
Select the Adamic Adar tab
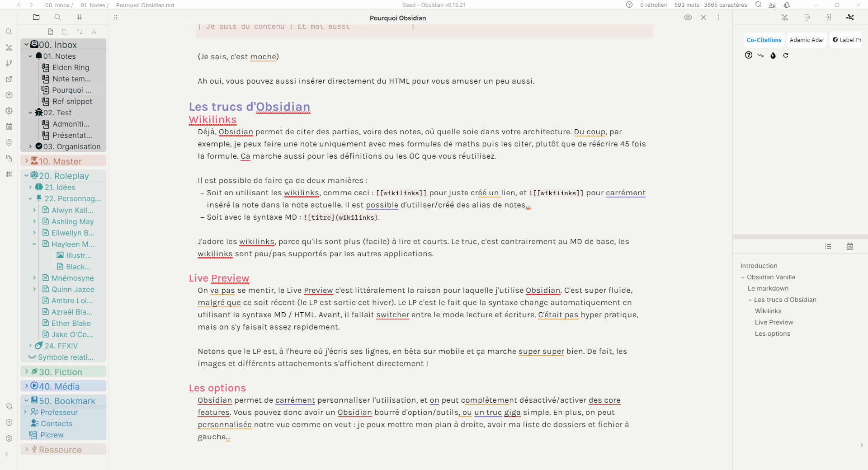[807, 40]
